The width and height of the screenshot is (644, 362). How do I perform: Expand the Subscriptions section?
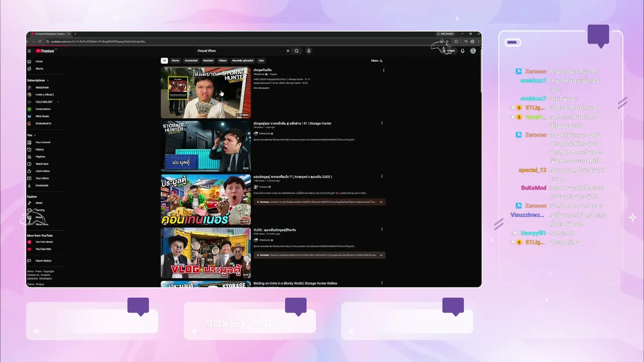pos(38,80)
